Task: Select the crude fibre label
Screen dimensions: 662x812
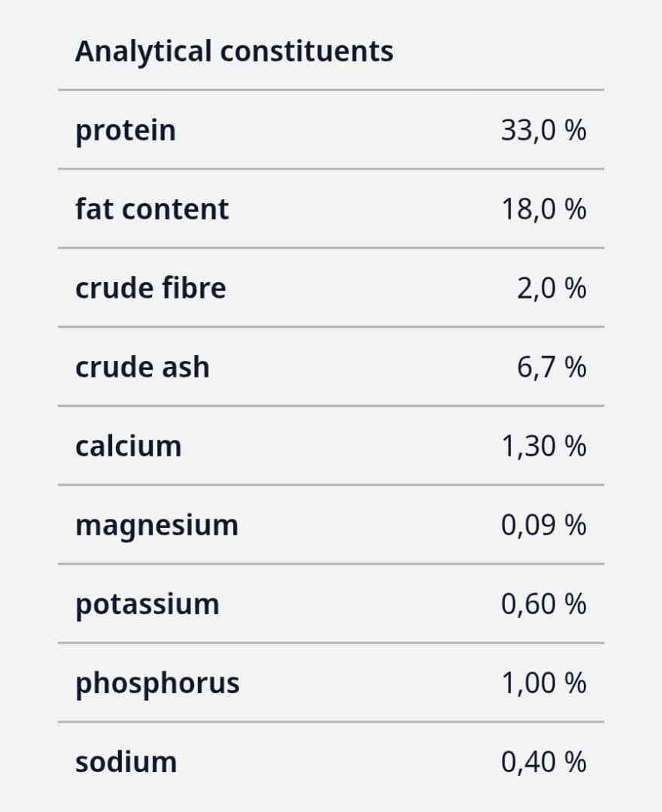Action: [150, 288]
